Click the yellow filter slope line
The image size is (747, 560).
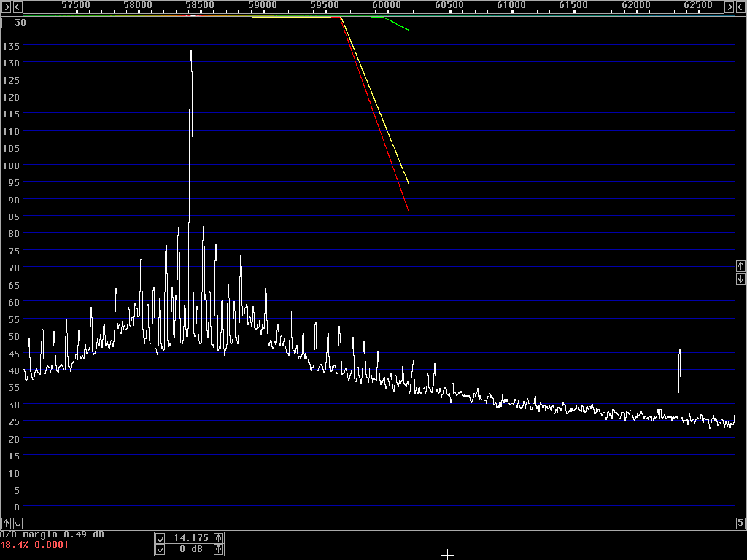pyautogui.click(x=376, y=102)
